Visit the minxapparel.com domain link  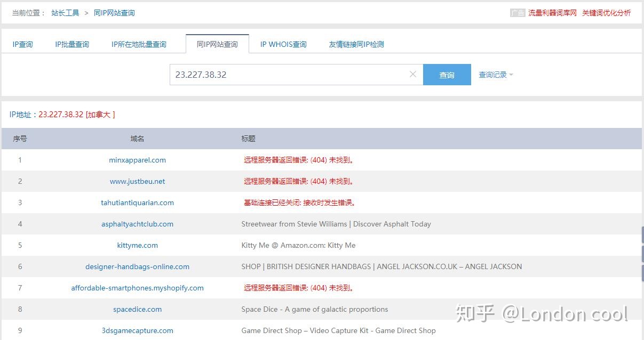(x=137, y=160)
